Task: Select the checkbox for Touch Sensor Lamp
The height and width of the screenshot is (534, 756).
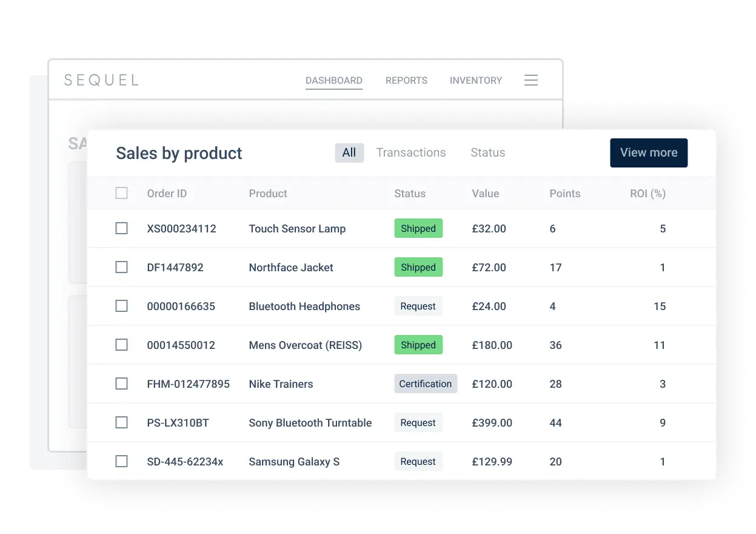Action: (121, 228)
